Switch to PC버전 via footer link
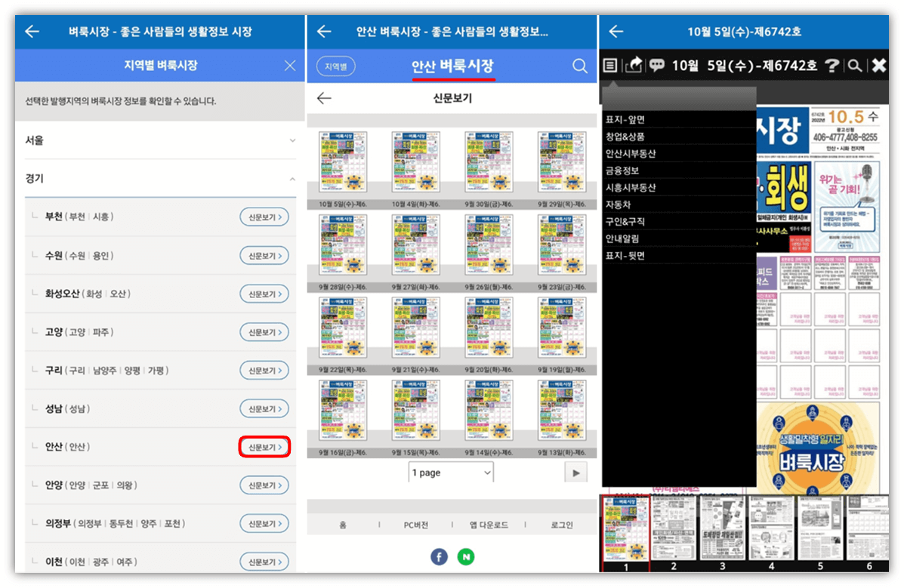 415,525
